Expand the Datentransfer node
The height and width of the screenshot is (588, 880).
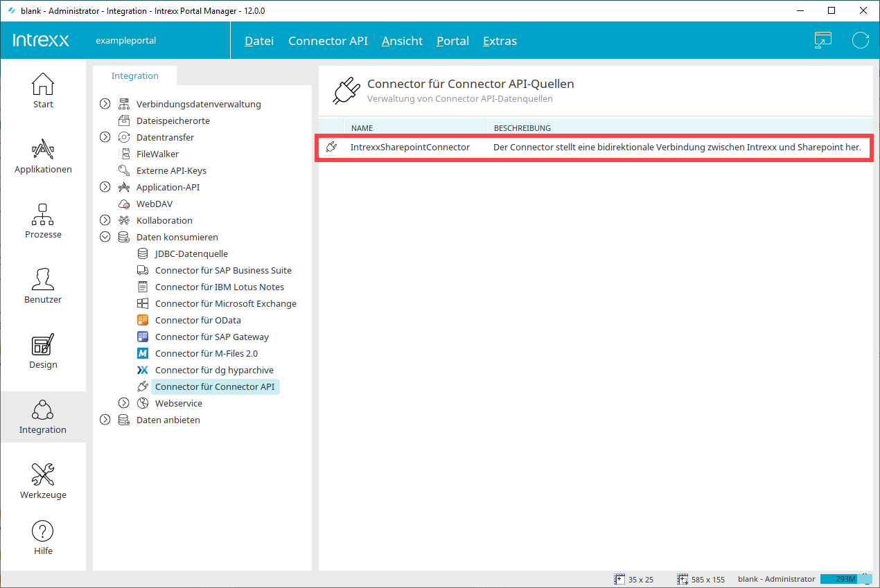point(105,137)
